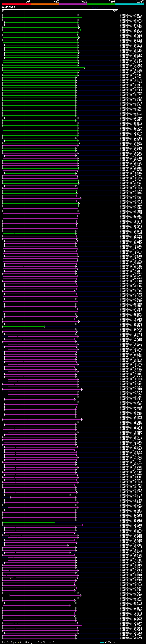Select hit label UniRef100_A8GEF4
Screen dimensions: 146x644
tap(131, 578)
